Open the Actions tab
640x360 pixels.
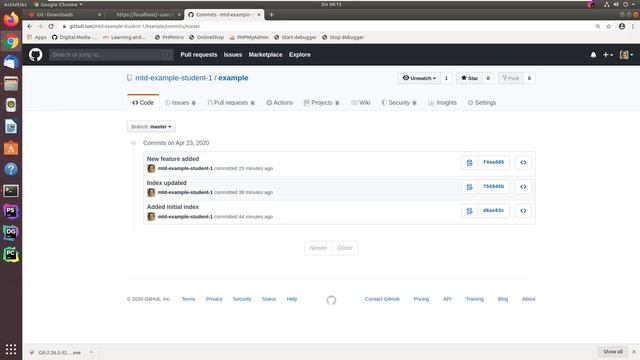pos(280,102)
